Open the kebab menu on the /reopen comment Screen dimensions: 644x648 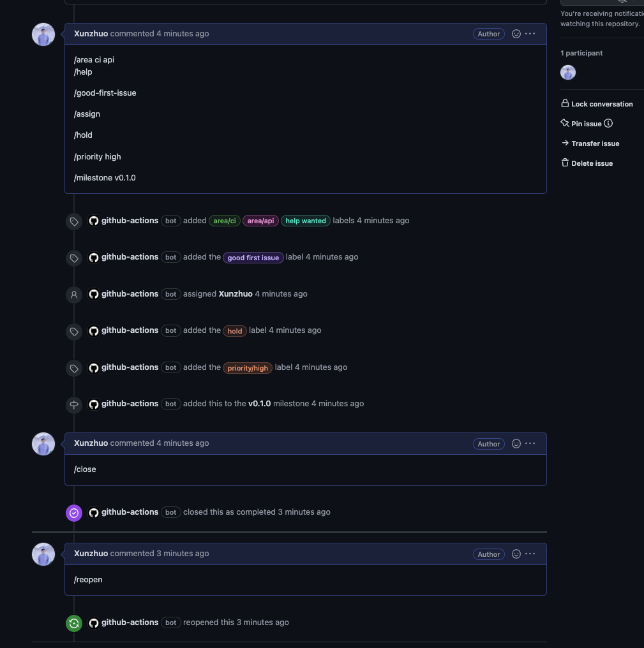[x=530, y=554]
